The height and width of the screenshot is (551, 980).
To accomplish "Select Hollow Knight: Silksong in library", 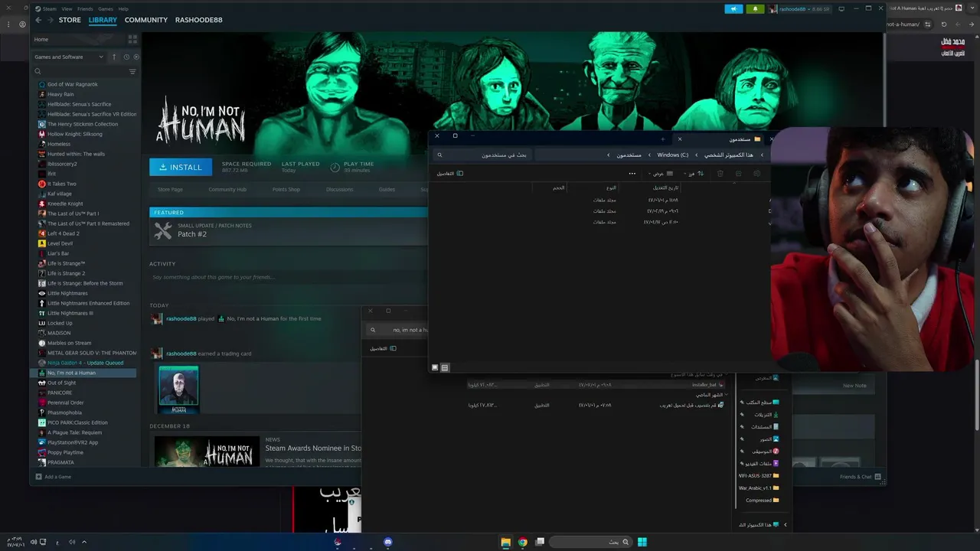I will click(x=87, y=134).
